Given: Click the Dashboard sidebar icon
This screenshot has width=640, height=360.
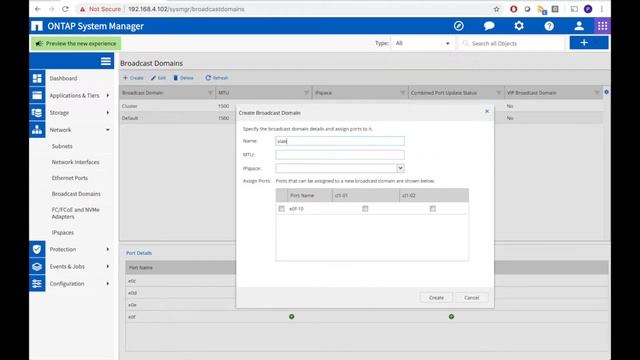Looking at the screenshot, I should (37, 78).
